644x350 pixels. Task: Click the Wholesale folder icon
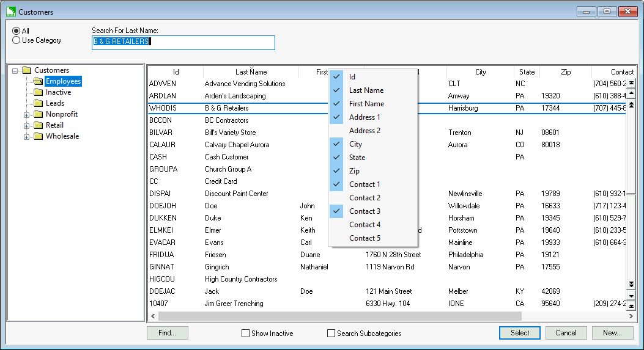click(38, 136)
